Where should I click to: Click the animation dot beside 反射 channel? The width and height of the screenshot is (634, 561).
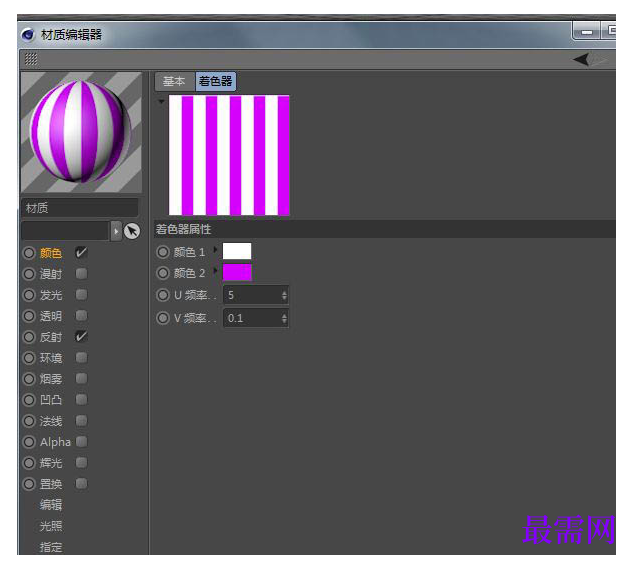click(x=29, y=337)
